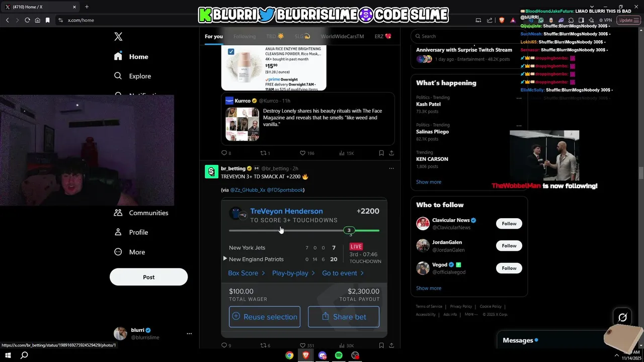This screenshot has width=644, height=362.
Task: Switch to the For you tab
Action: [x=214, y=36]
